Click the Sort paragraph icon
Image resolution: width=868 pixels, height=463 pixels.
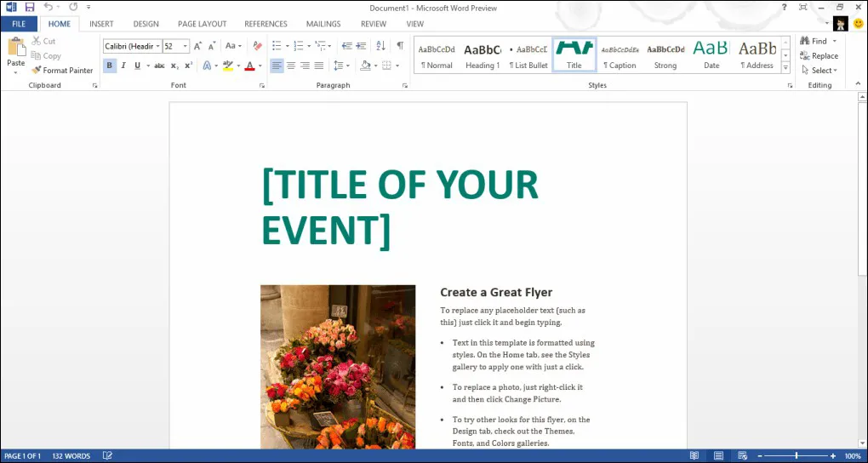click(x=380, y=46)
